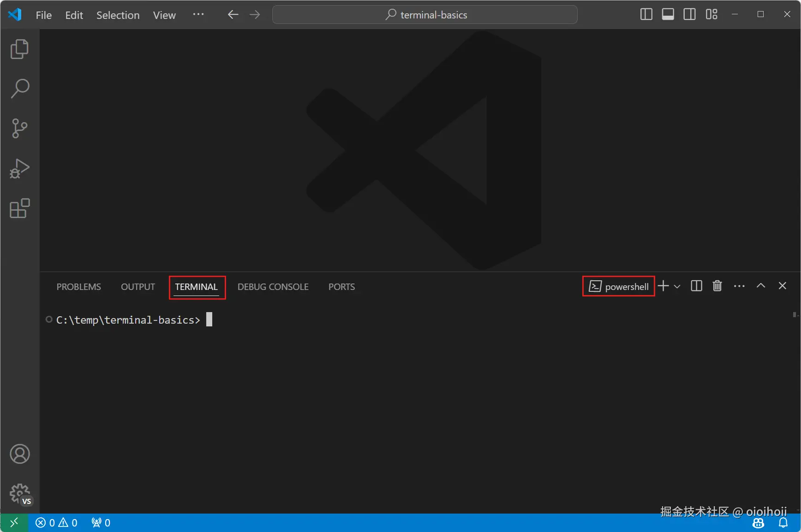Screen dimensions: 801x532
Task: Maximize the panel size with chevron up
Action: click(761, 286)
